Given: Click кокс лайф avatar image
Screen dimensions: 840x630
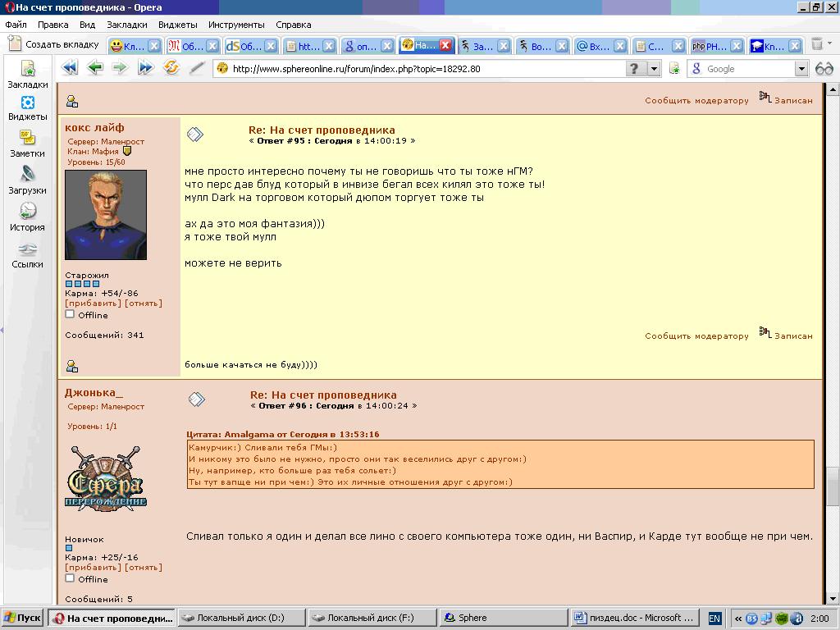Looking at the screenshot, I should 106,215.
